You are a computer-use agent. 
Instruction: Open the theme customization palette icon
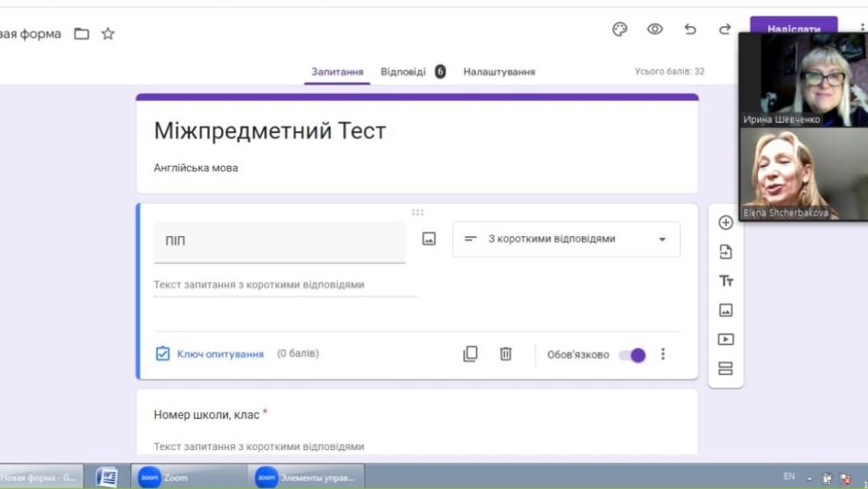[x=620, y=29]
